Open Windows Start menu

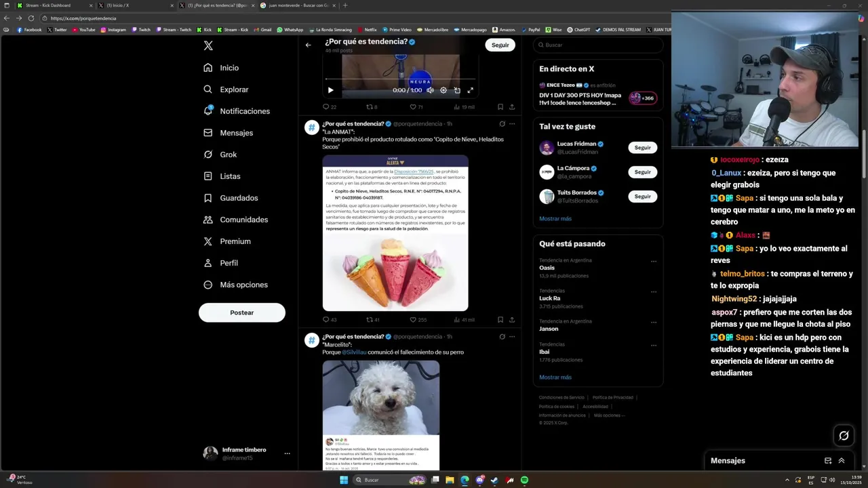[x=344, y=480]
